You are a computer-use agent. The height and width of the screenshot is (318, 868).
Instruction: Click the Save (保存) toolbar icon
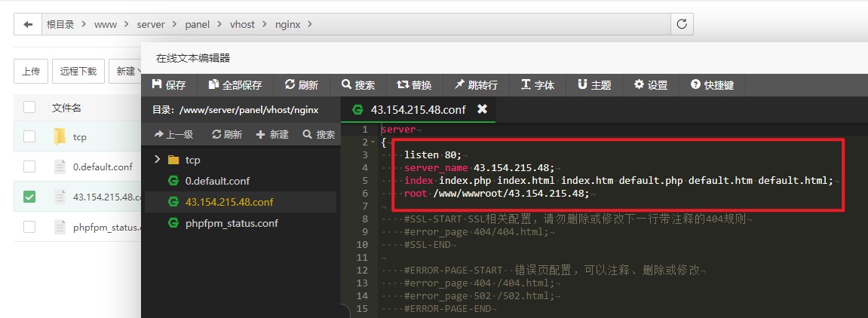coord(169,85)
